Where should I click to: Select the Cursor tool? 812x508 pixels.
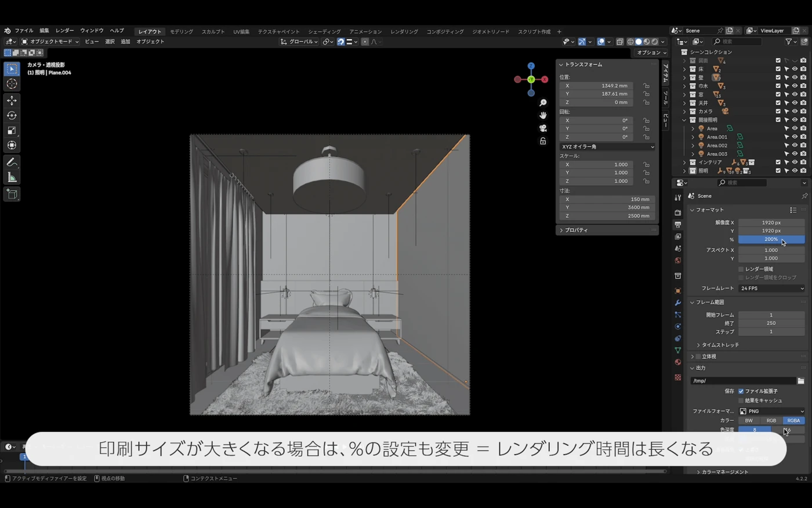(x=12, y=84)
